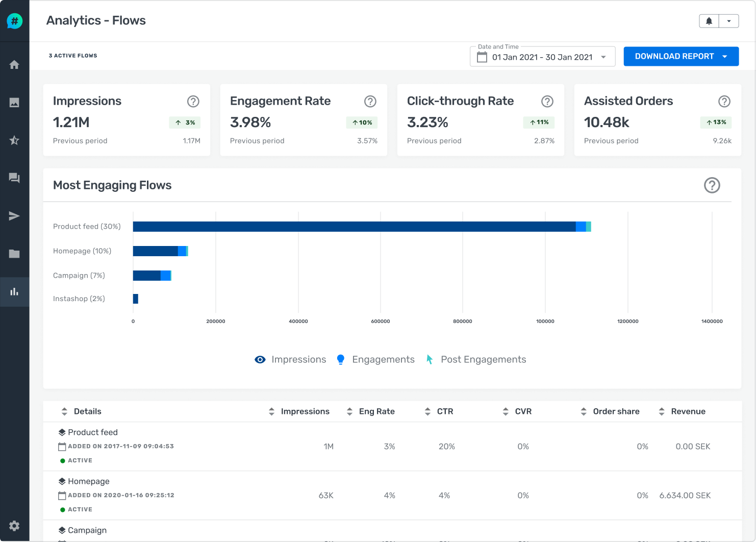Click the notification bell icon
This screenshot has height=542, width=756.
(x=709, y=21)
